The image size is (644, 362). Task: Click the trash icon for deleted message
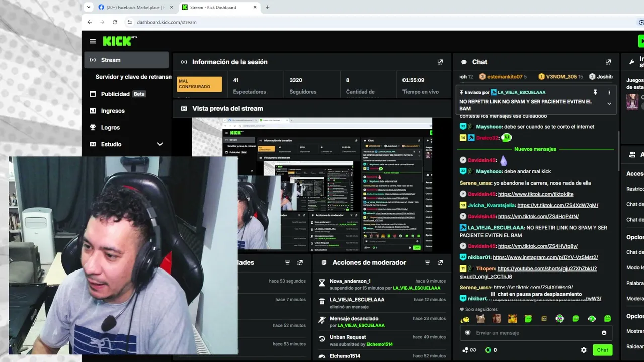pos(322,301)
